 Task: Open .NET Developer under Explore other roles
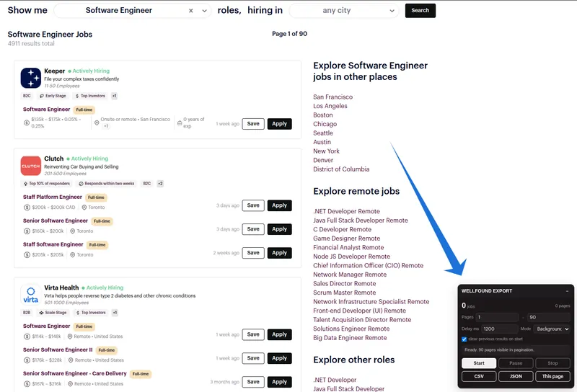click(x=335, y=380)
